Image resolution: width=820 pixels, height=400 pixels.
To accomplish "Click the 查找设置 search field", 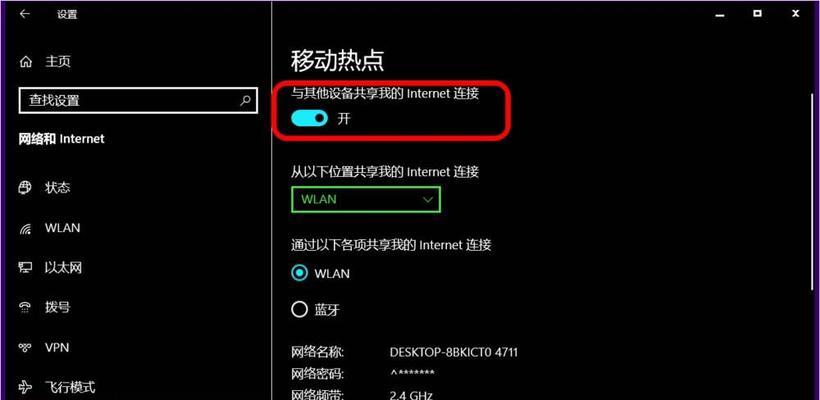I will click(138, 100).
